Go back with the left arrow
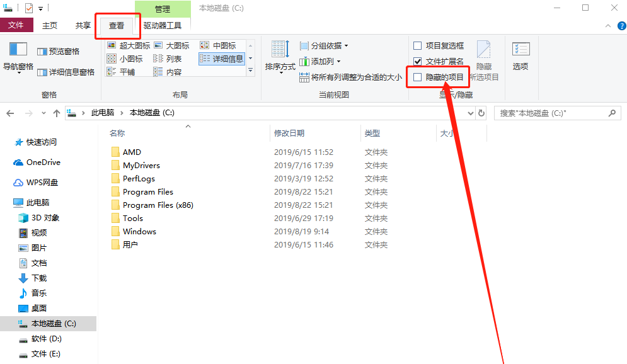 pos(10,113)
